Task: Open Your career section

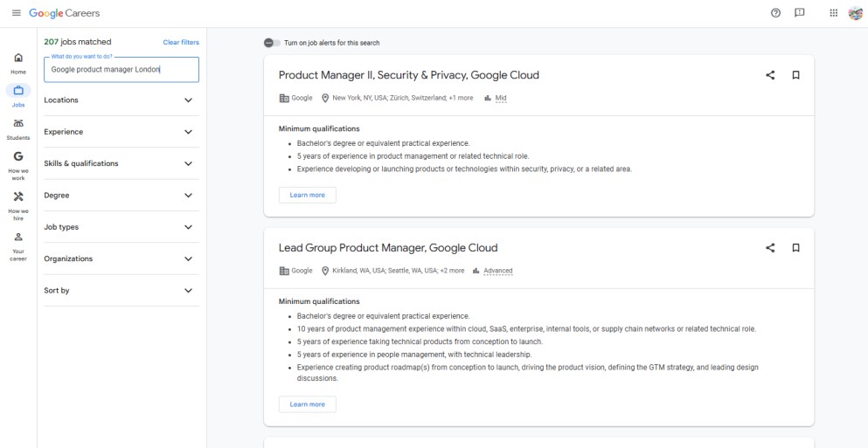Action: pos(18,246)
